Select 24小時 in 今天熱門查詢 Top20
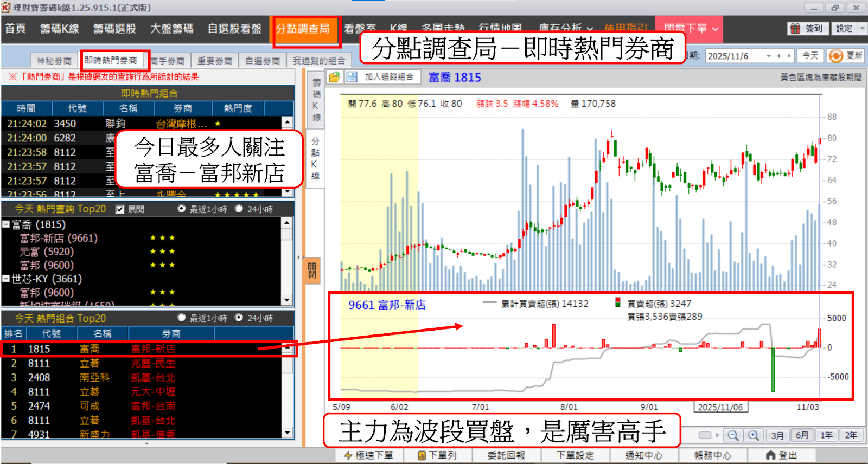The image size is (868, 464). click(239, 209)
